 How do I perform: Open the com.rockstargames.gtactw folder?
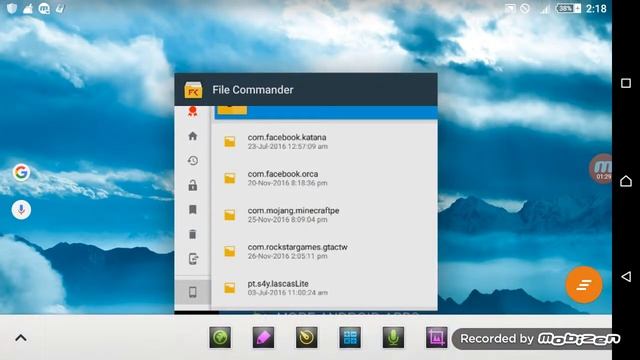pos(324,251)
